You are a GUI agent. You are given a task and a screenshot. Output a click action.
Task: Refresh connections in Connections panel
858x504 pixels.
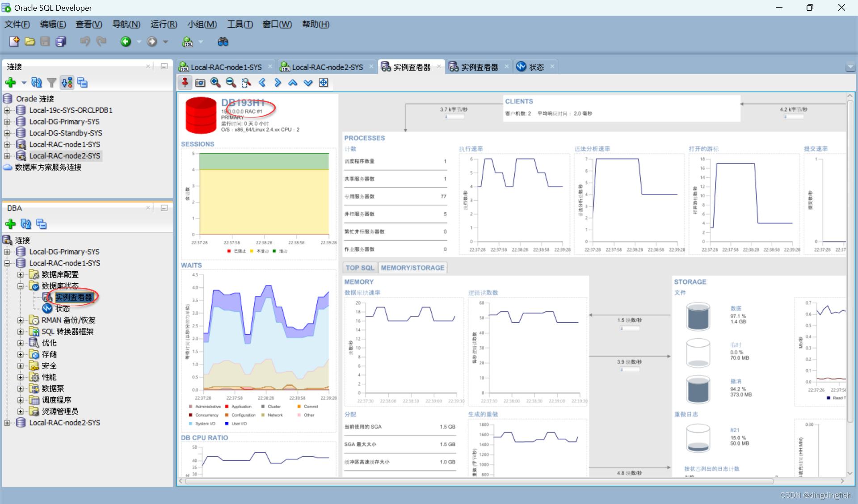tap(37, 83)
